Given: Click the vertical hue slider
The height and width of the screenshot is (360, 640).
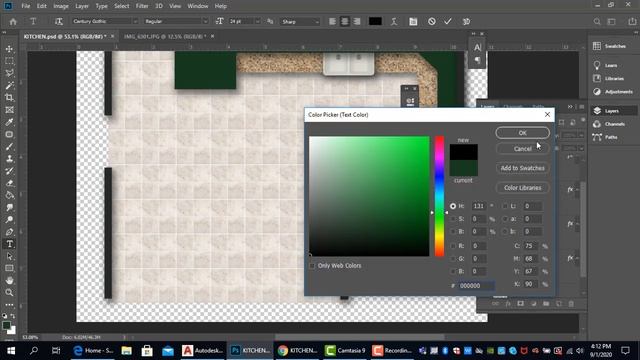Looking at the screenshot, I should point(439,196).
